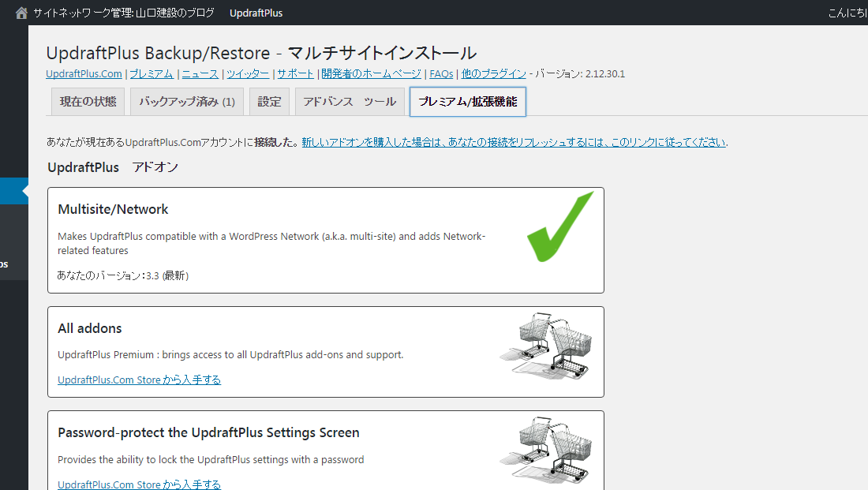Visit the ツイッター link

coord(248,74)
